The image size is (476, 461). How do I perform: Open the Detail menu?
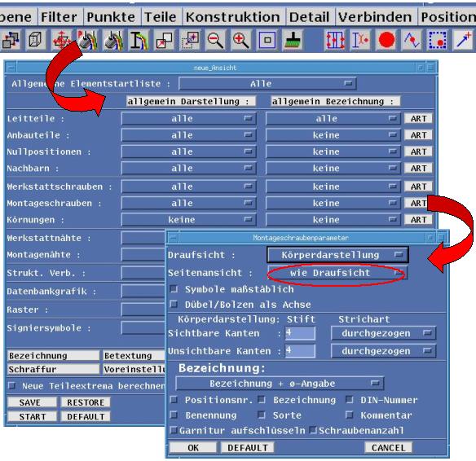(x=310, y=17)
